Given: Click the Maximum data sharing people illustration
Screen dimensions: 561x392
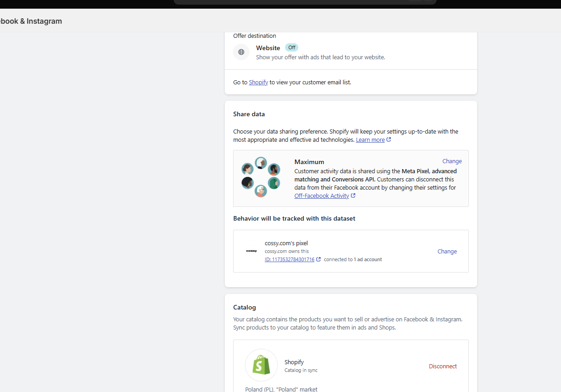Looking at the screenshot, I should (260, 177).
